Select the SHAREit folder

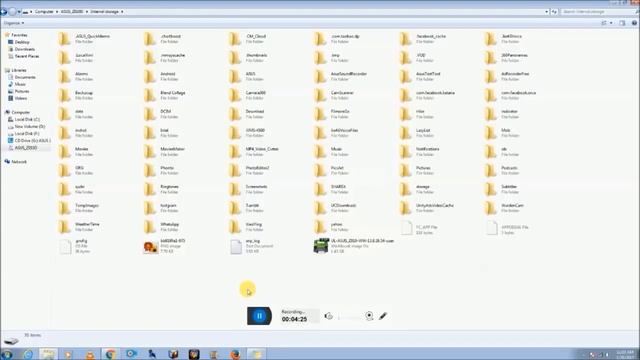331,189
